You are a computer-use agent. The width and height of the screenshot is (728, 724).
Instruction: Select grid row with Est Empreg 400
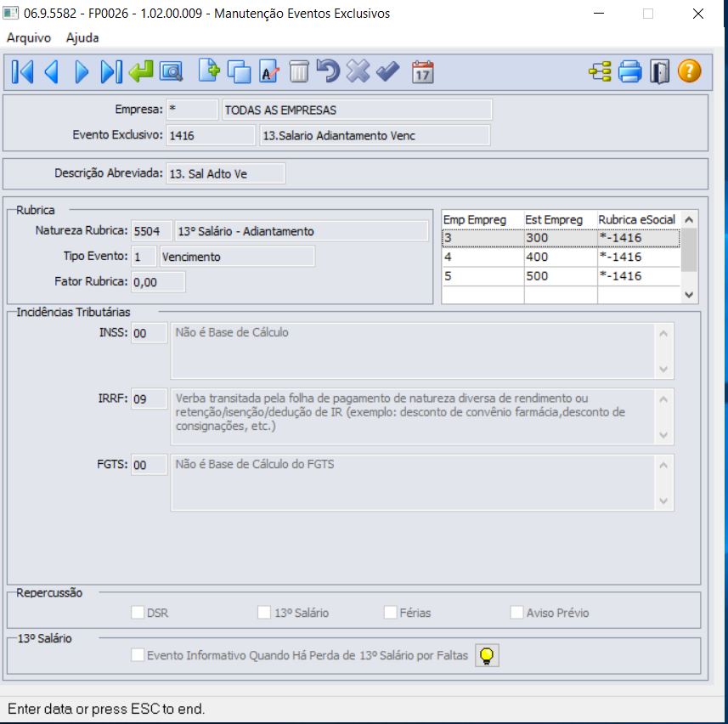561,257
